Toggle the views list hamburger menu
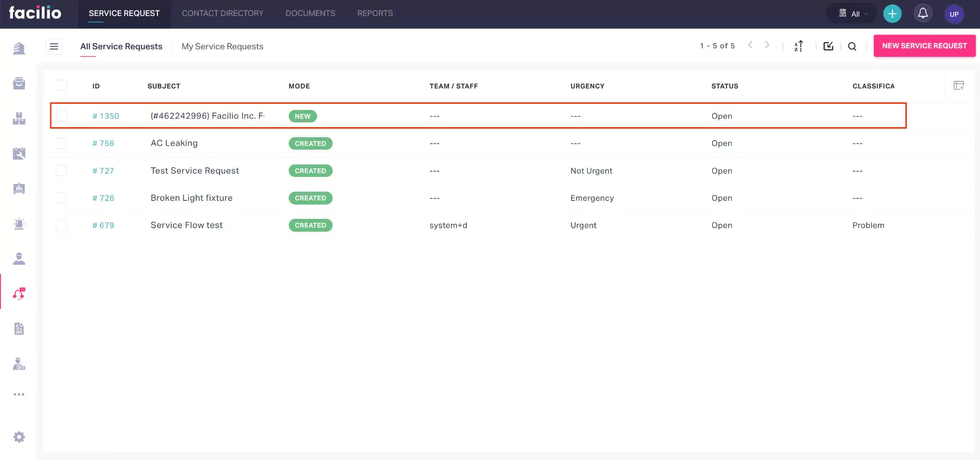Viewport: 980px width, 460px height. (54, 46)
